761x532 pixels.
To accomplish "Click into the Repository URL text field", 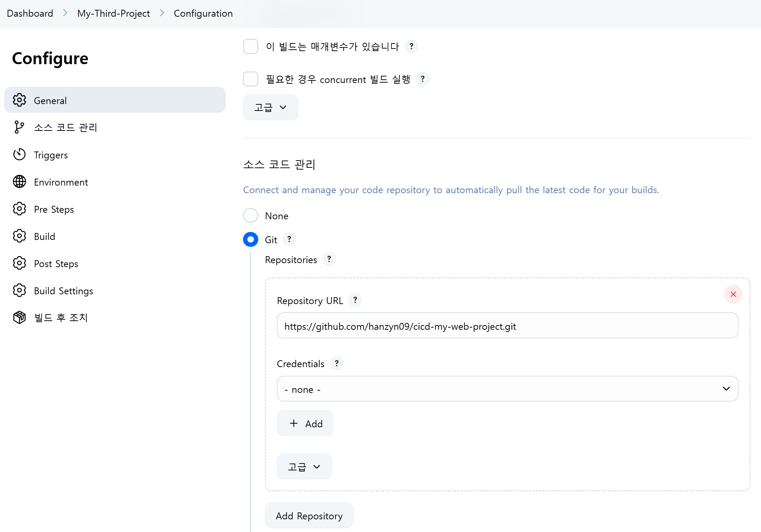I will [507, 326].
